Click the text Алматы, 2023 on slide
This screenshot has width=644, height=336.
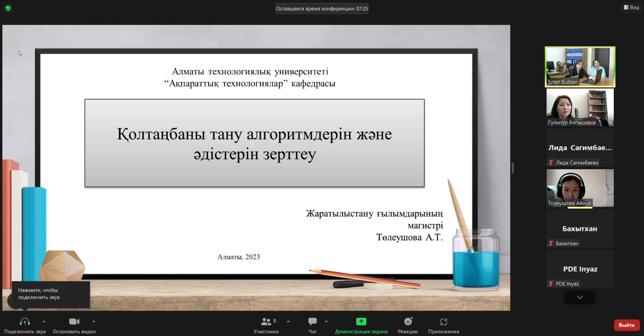point(239,257)
